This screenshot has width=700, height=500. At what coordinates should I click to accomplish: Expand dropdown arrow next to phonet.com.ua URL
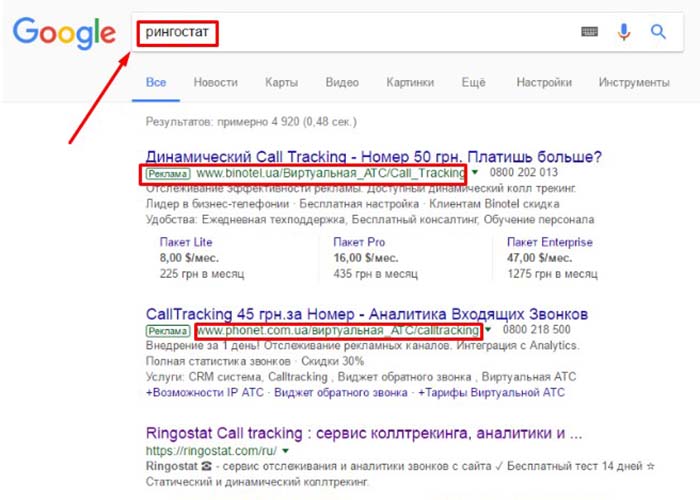pyautogui.click(x=488, y=330)
